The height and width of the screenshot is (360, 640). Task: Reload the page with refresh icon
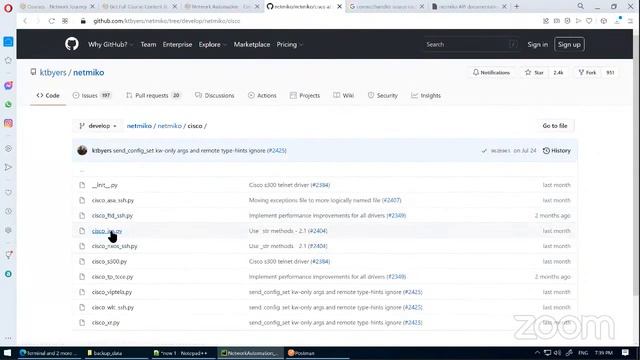(x=51, y=21)
